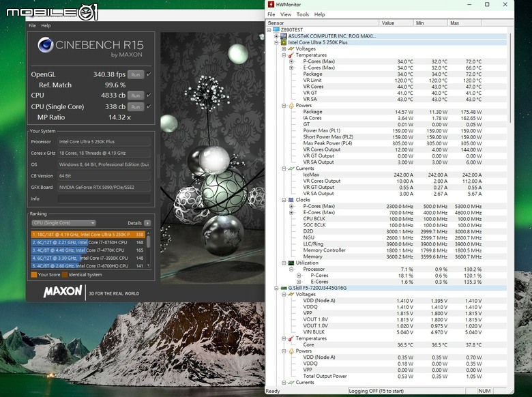Click the ranking Details arrow button
The image size is (532, 397).
(x=147, y=223)
